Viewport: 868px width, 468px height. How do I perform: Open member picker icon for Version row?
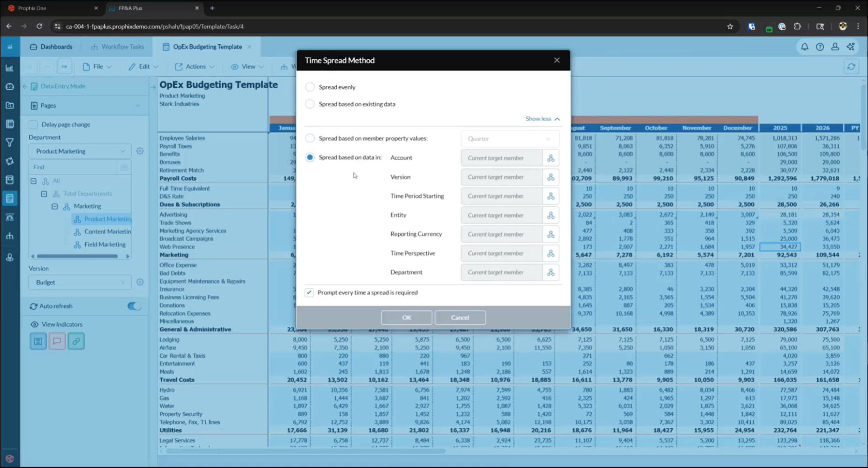[550, 177]
